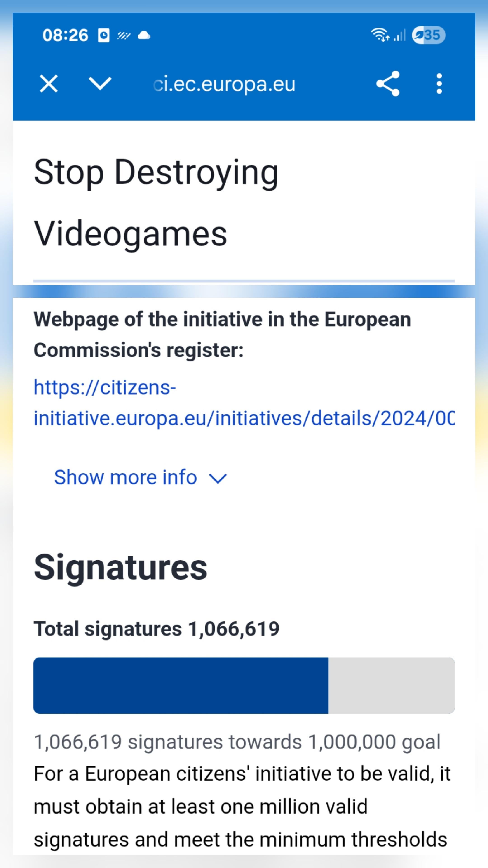The height and width of the screenshot is (868, 488).
Task: Tap the battery indicator showing 35
Action: pos(429,35)
